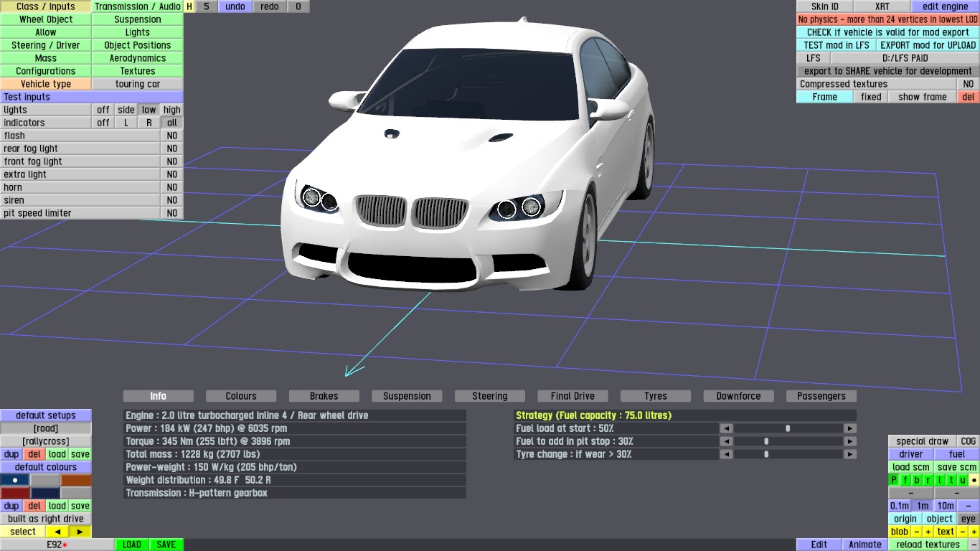Open the Colours tab
The image size is (980, 551).
click(241, 396)
